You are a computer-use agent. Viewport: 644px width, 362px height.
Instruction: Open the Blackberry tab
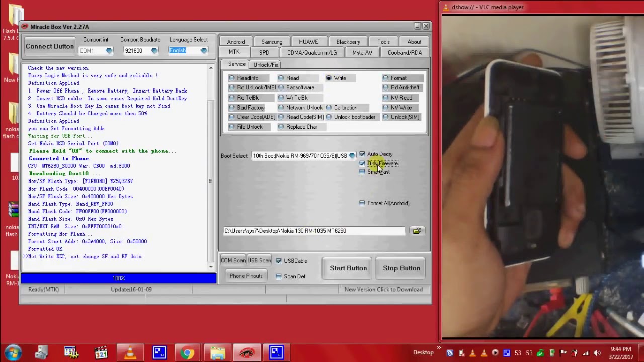coord(348,42)
